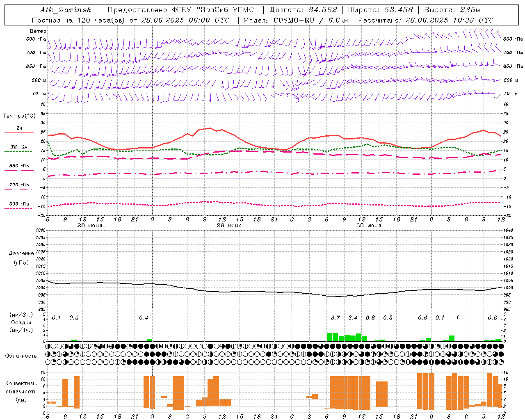Select the precipitation value 0.8

[x=370, y=317]
